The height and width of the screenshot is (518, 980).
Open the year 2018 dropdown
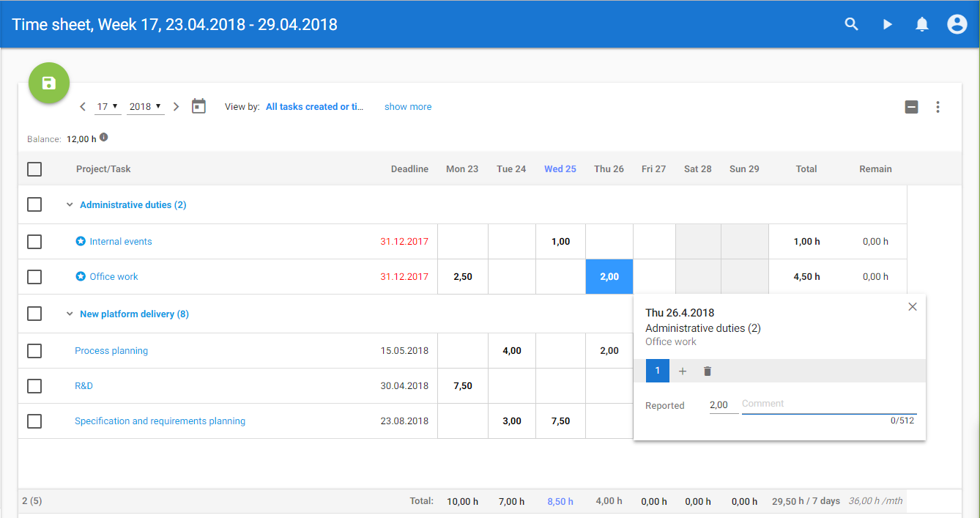145,107
